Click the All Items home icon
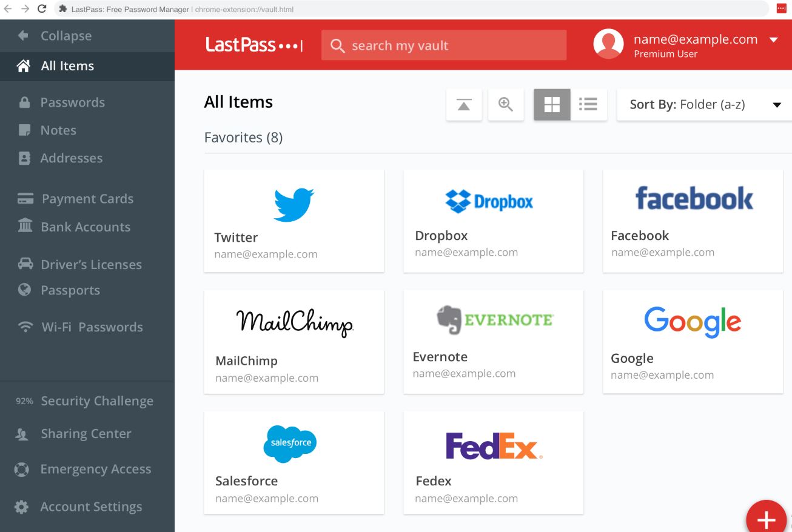 pyautogui.click(x=24, y=66)
